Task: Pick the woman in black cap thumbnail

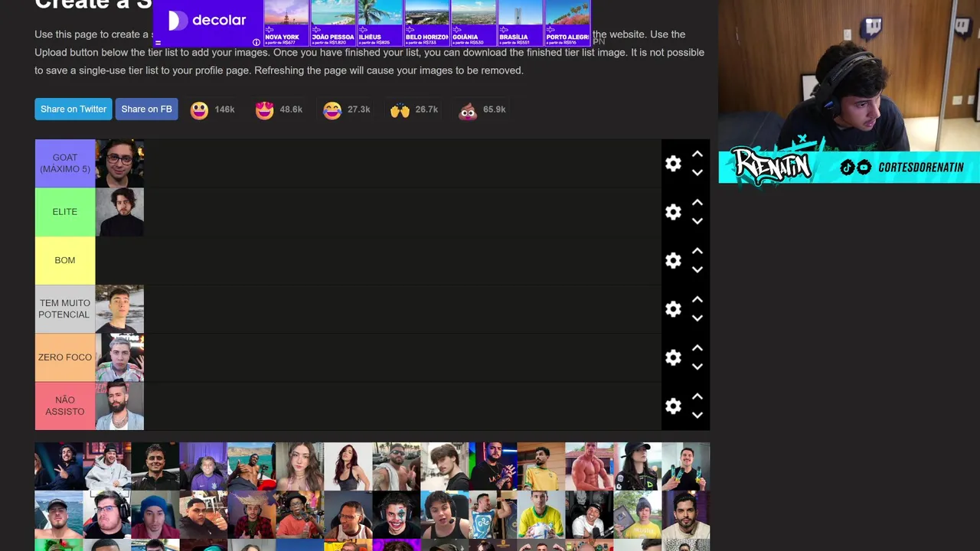Action: [x=637, y=466]
